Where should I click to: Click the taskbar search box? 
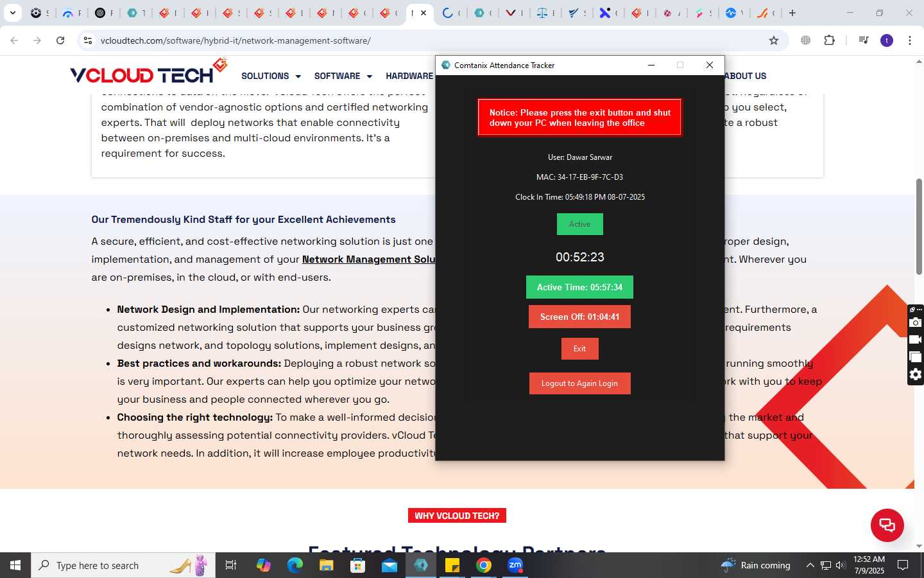123,565
